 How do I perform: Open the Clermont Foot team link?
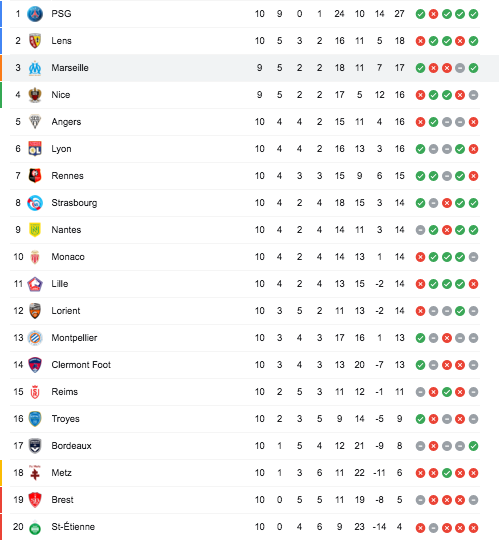point(81,365)
